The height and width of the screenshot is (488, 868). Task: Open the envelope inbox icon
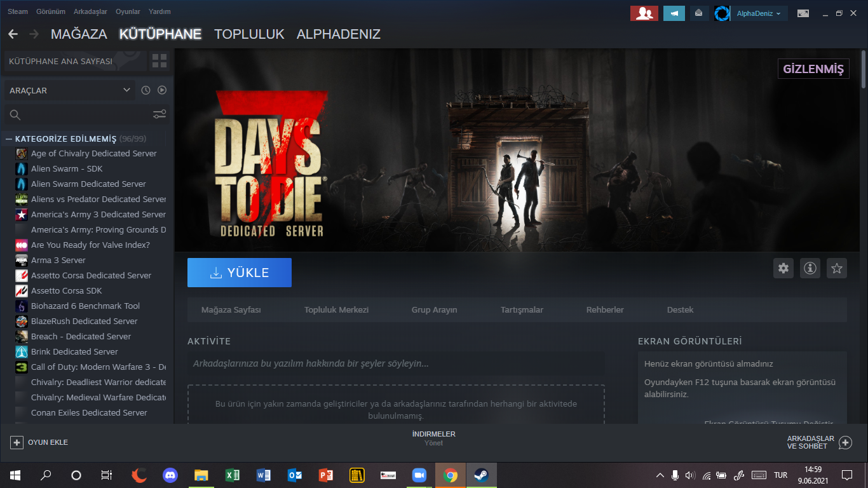(699, 13)
